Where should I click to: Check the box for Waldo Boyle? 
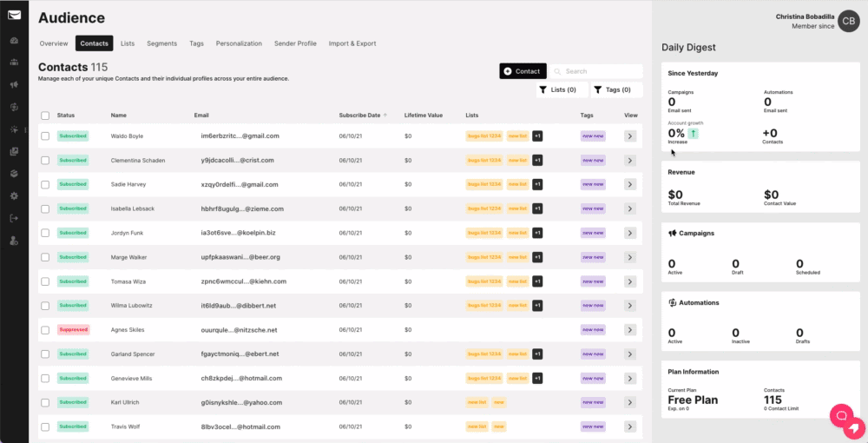pyautogui.click(x=45, y=136)
